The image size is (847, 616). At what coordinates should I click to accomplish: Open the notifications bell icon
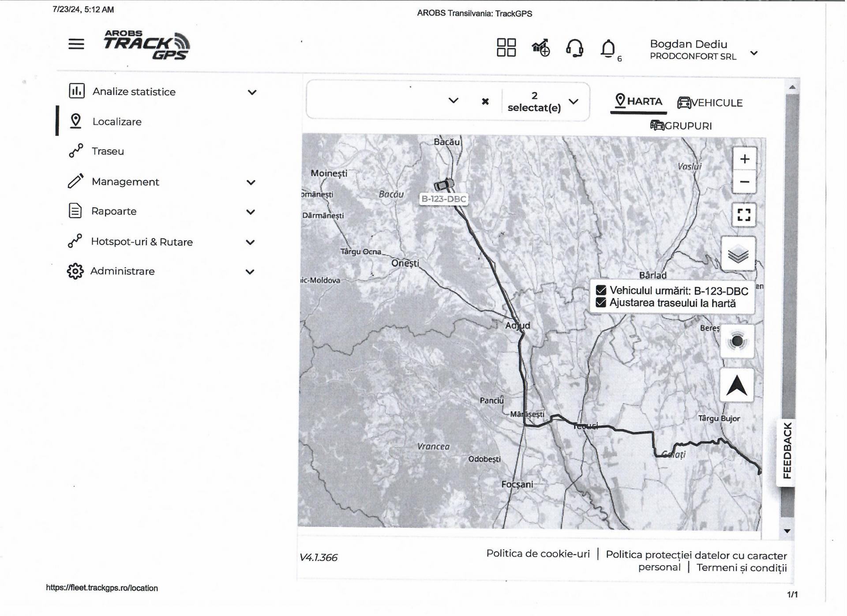(x=608, y=48)
